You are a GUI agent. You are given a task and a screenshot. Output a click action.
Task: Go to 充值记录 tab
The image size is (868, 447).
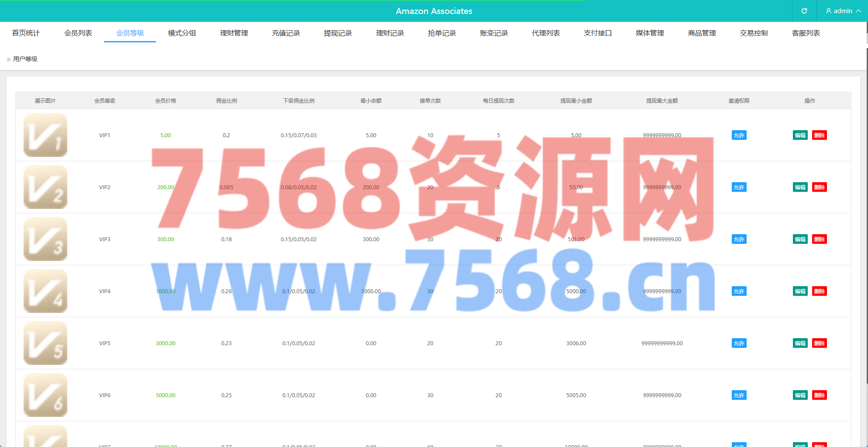286,33
